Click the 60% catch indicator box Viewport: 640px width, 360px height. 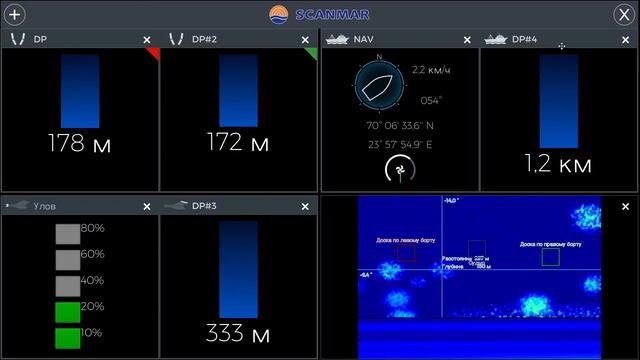pyautogui.click(x=68, y=260)
